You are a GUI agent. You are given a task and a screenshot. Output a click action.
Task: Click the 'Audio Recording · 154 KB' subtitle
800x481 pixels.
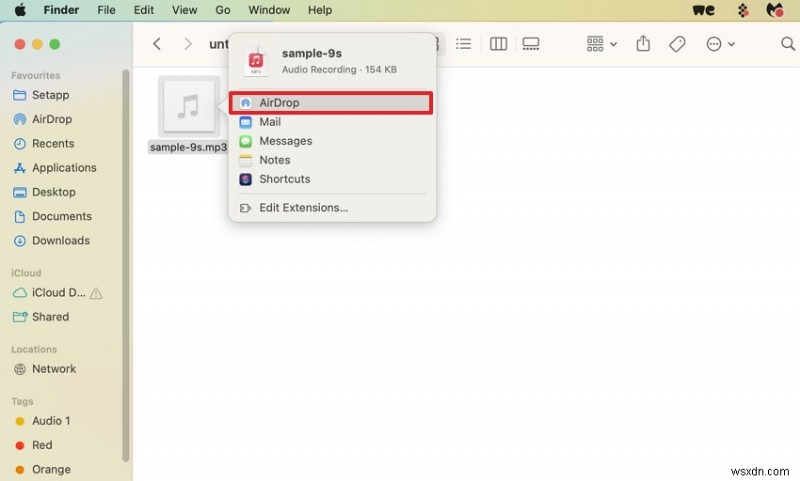[x=339, y=69]
